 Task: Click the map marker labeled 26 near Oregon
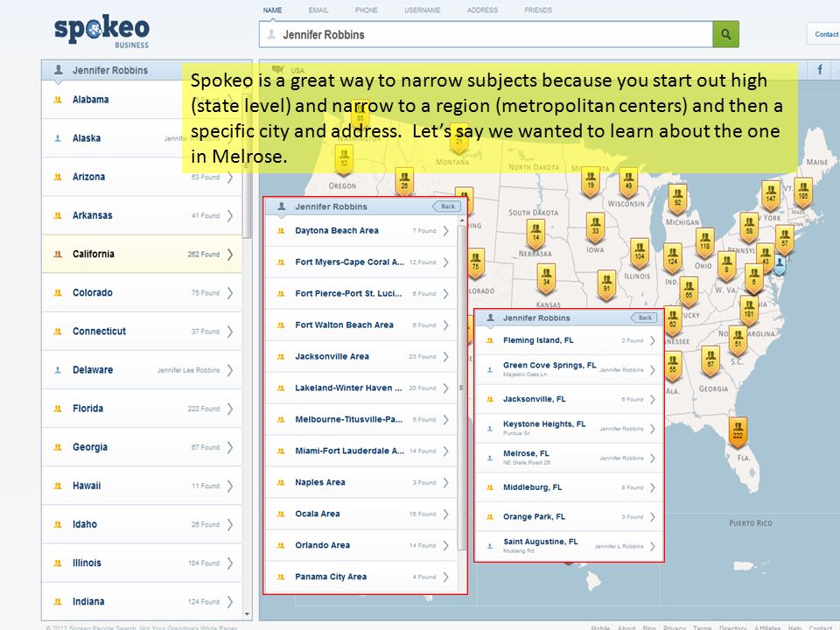[404, 182]
